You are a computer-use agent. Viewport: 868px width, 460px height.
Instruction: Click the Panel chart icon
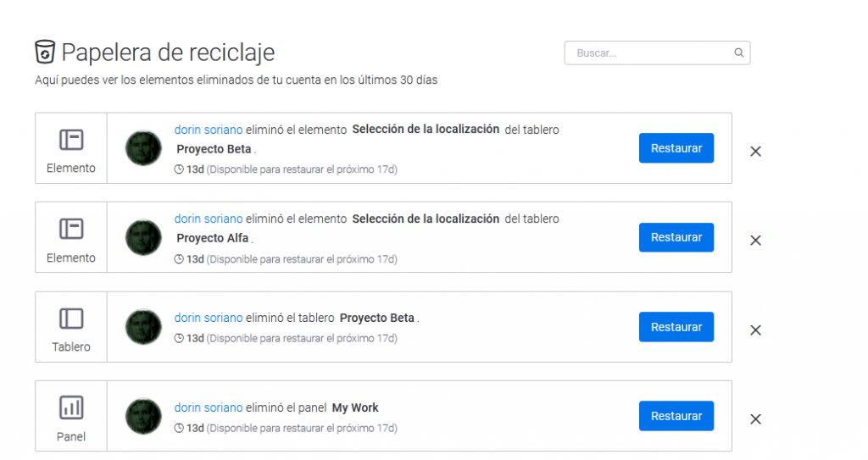pos(71,407)
